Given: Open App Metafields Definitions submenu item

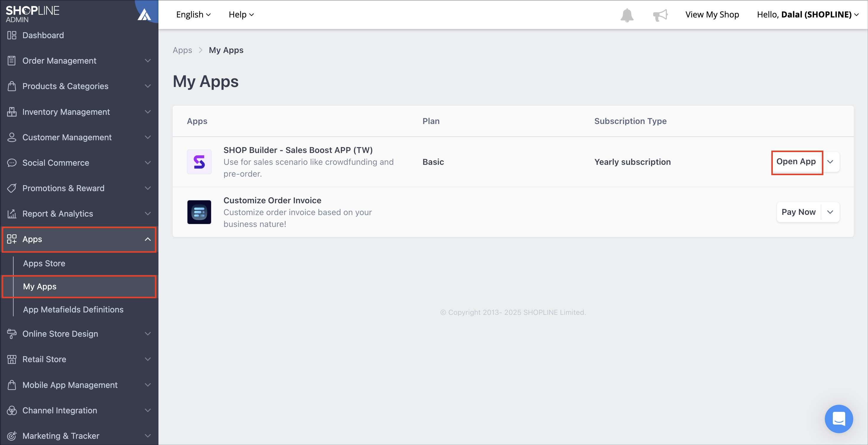Looking at the screenshot, I should coord(73,309).
